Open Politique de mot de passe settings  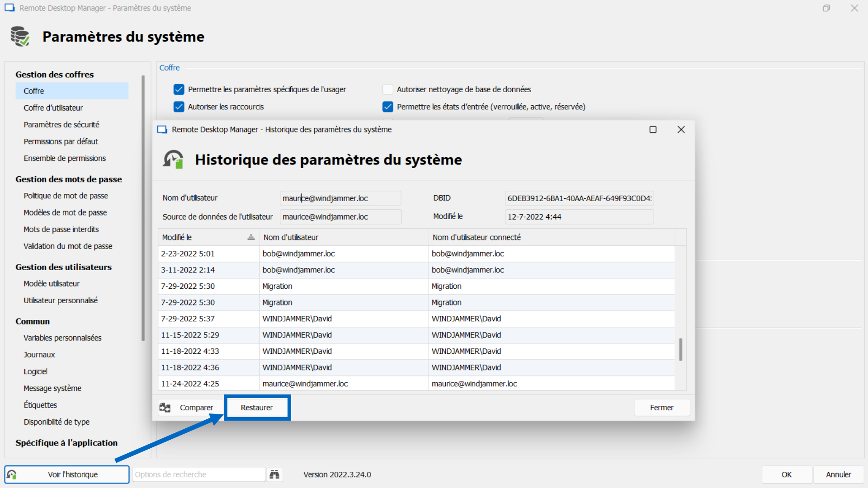66,196
